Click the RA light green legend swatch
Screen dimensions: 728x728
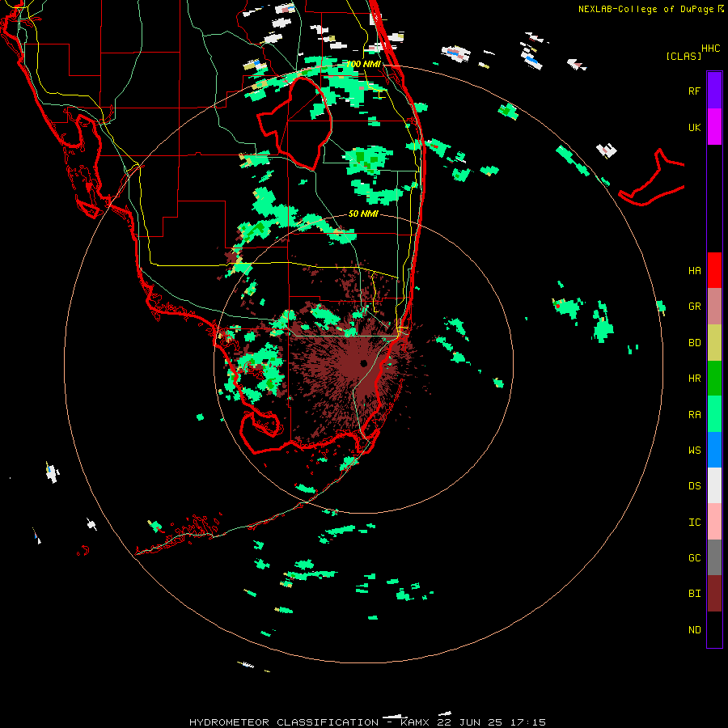(x=714, y=414)
